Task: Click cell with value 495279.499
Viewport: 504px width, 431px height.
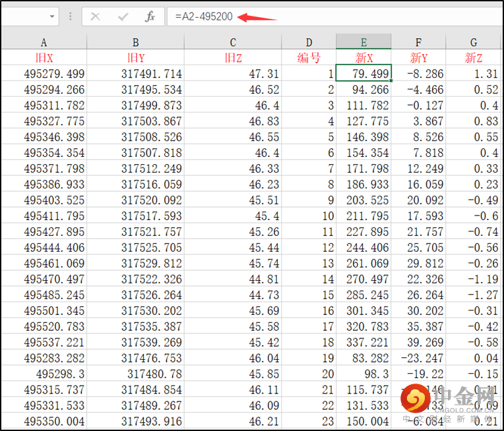Action: pos(44,74)
